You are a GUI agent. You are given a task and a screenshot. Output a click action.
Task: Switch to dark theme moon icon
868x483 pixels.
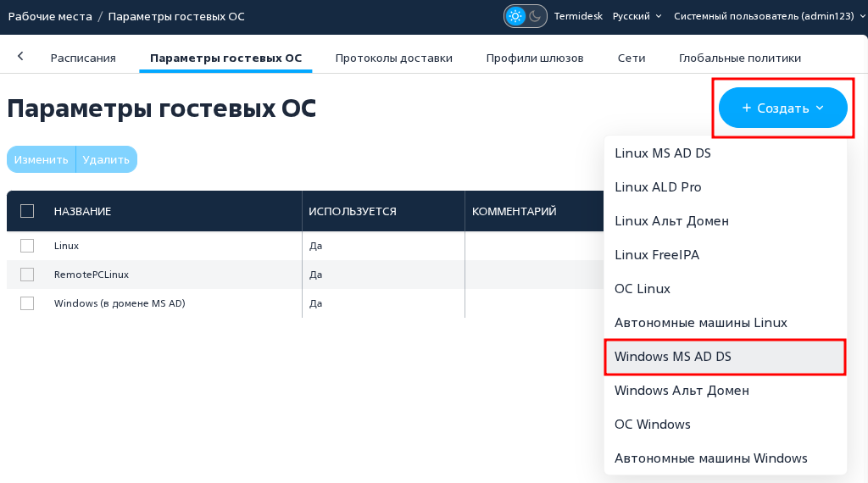pos(535,16)
